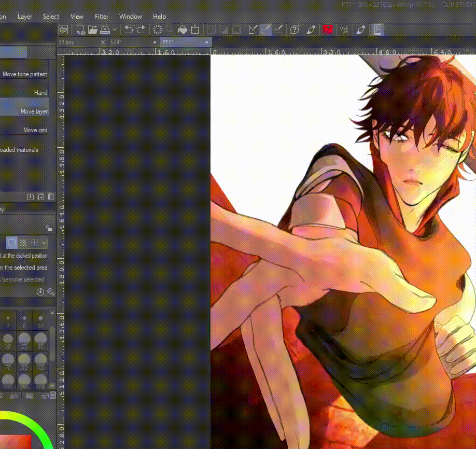Redo the undone action
Screen dimensions: 476x449
coord(141,30)
